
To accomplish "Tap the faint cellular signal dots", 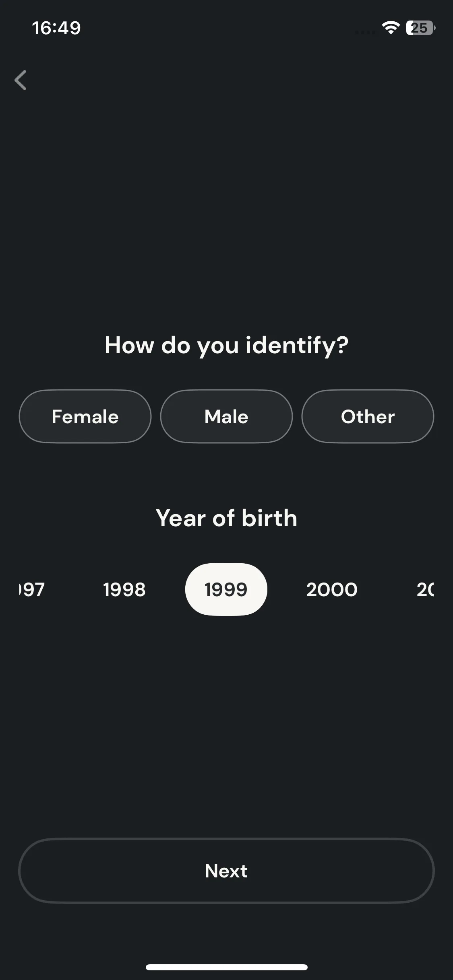I will [x=365, y=32].
